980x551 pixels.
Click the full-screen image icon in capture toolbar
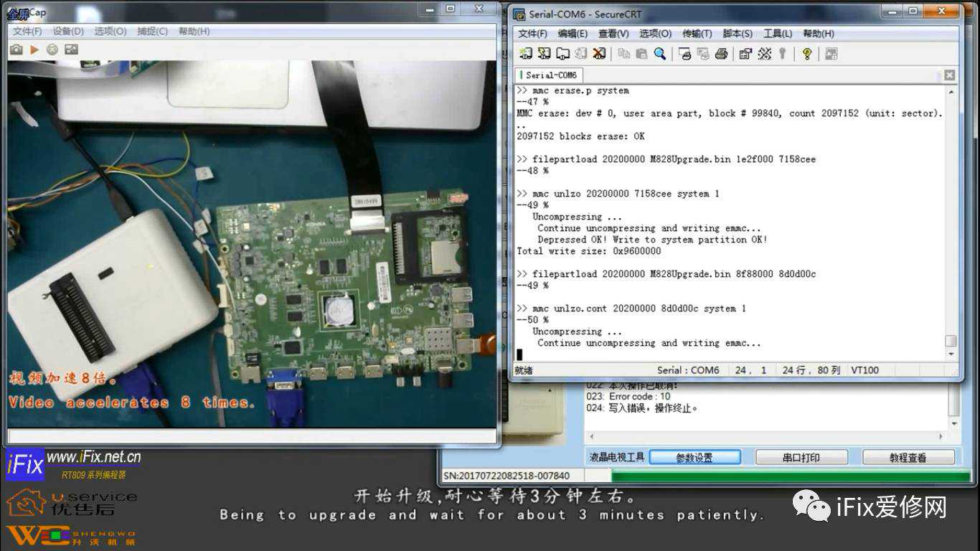point(71,50)
